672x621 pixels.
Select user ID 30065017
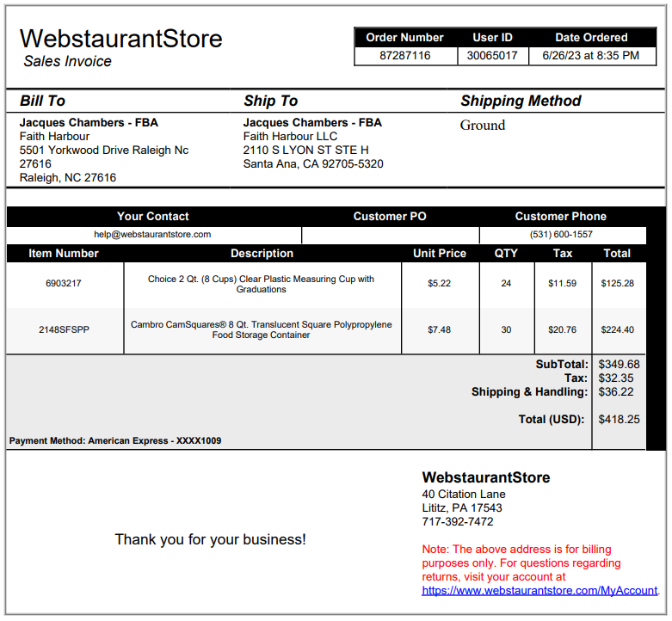pos(492,56)
